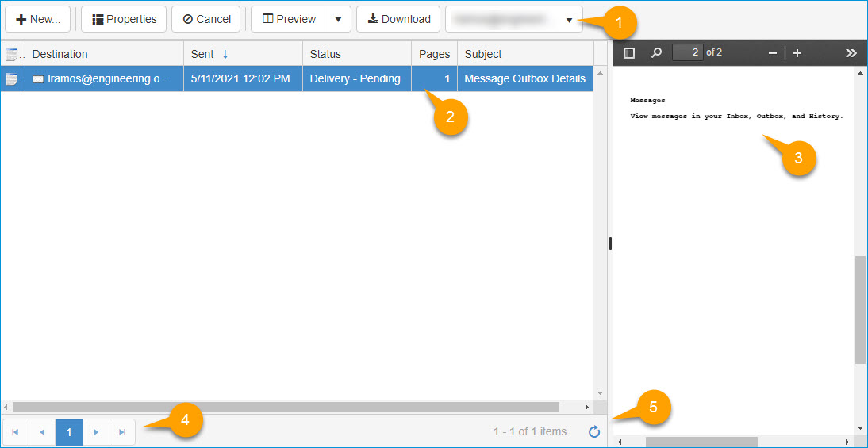The width and height of the screenshot is (868, 448).
Task: Sort by Pages column header
Action: pyautogui.click(x=435, y=54)
